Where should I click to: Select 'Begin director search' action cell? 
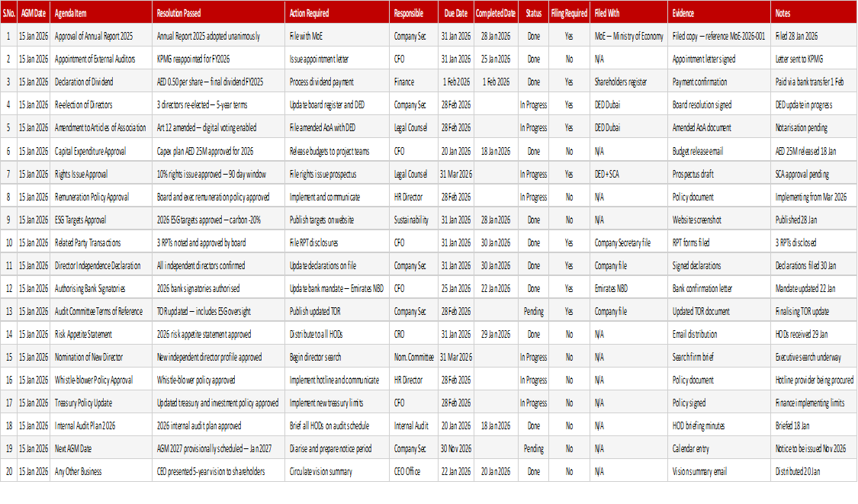click(337, 357)
